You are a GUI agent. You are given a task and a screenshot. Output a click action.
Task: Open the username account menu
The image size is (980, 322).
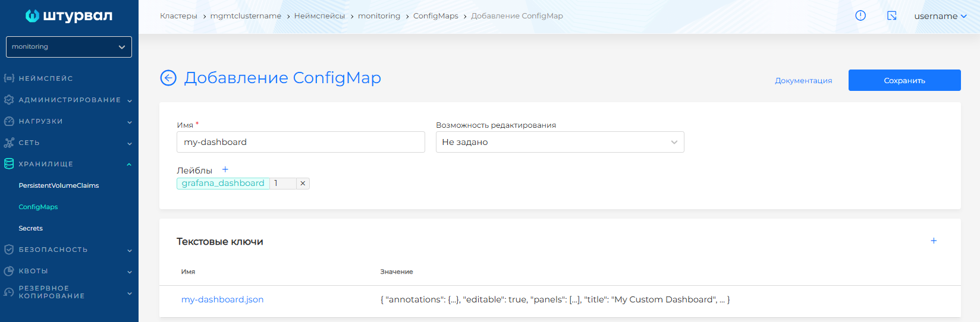click(940, 16)
